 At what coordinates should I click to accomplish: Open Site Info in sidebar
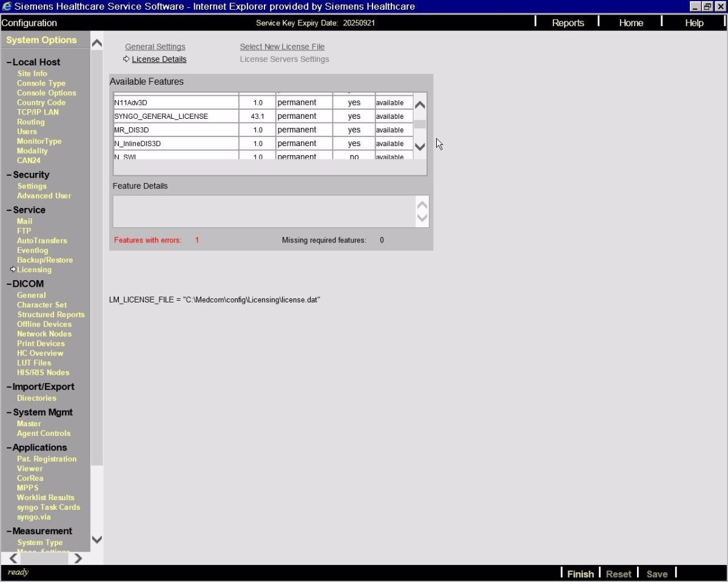[x=32, y=73]
